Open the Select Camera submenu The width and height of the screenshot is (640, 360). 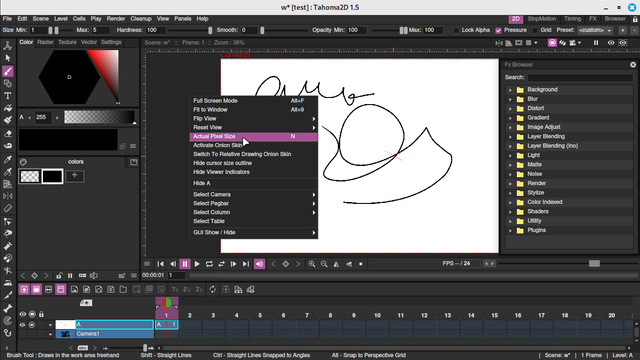pyautogui.click(x=253, y=194)
